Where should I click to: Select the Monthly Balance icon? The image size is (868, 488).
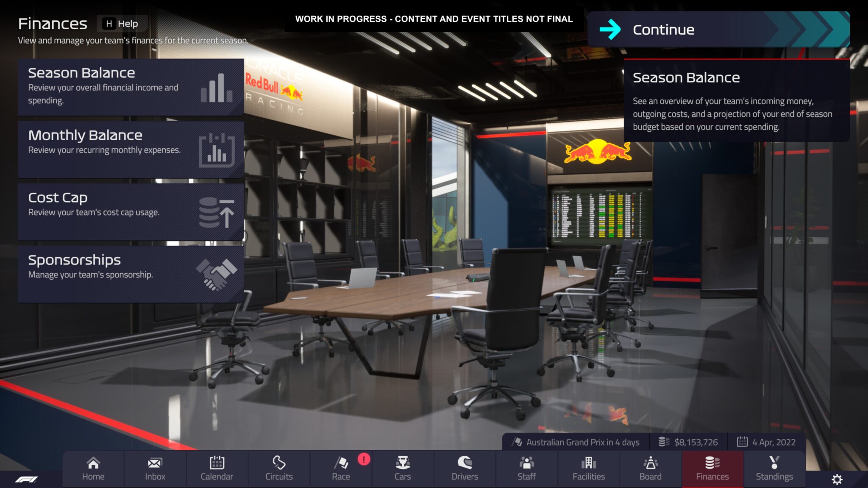(x=217, y=148)
